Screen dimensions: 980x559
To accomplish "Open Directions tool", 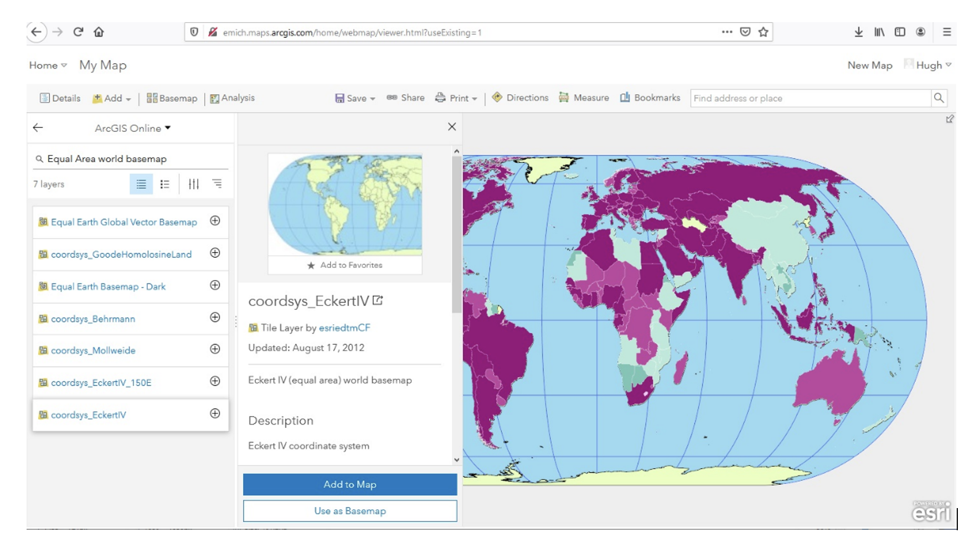I will coord(520,97).
